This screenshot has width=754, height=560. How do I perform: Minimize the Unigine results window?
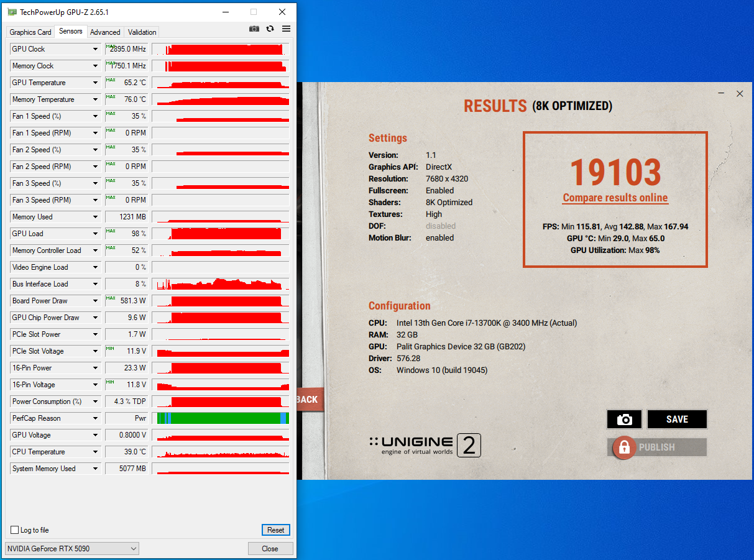(x=722, y=94)
